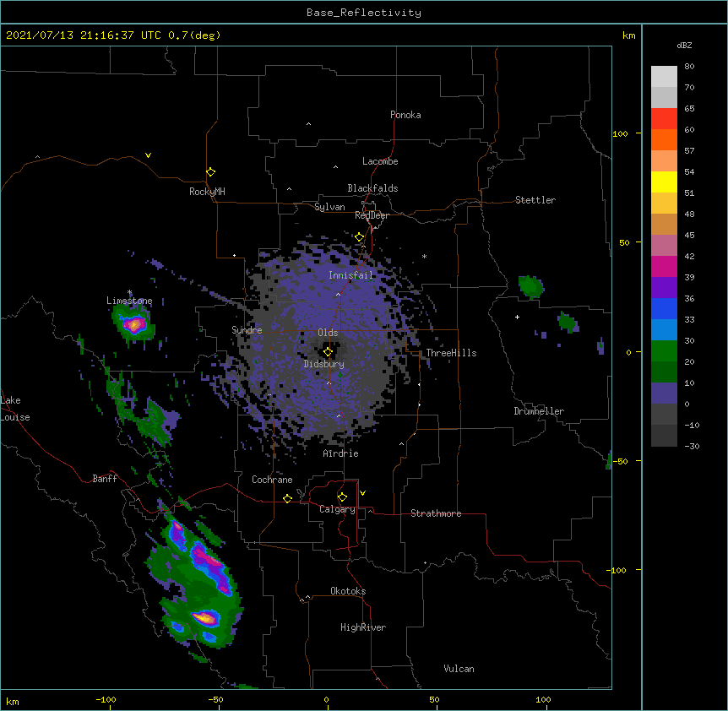Click the Olds city label
Image resolution: width=728 pixels, height=711 pixels.
coord(328,333)
